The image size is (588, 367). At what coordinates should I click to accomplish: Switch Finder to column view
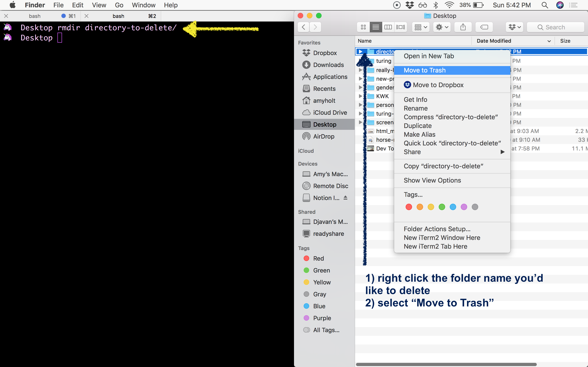pyautogui.click(x=388, y=27)
